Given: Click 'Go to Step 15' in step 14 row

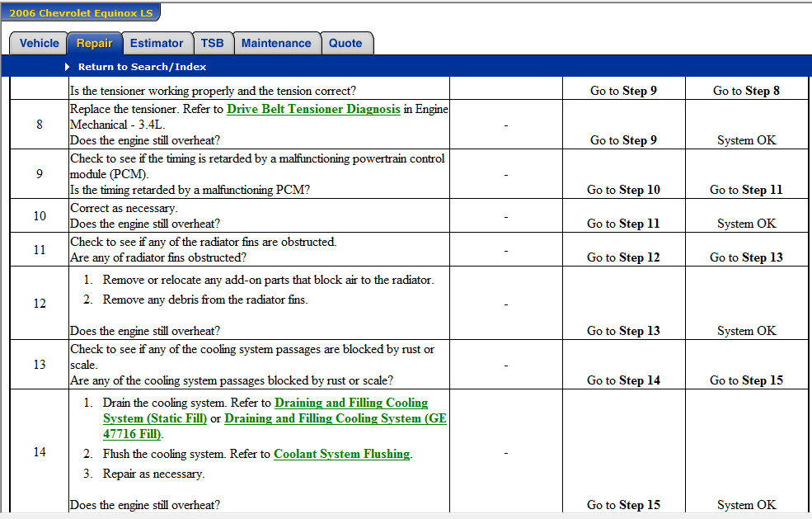Looking at the screenshot, I should pos(623,505).
